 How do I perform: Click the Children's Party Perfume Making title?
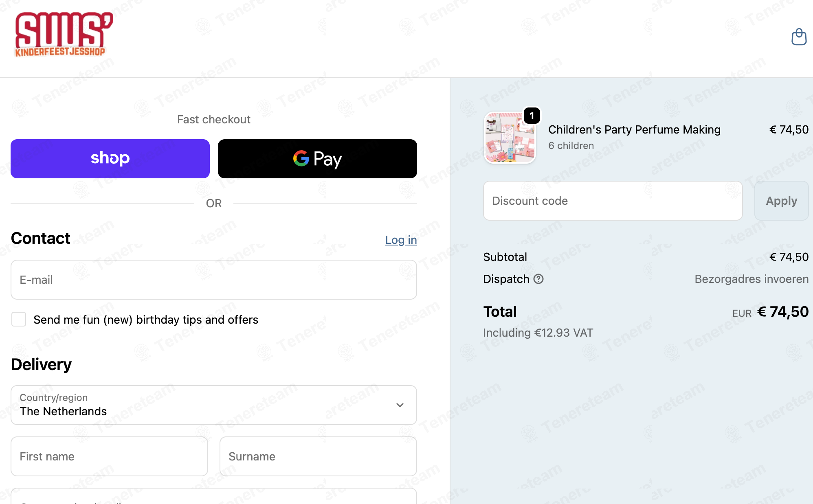(x=634, y=129)
